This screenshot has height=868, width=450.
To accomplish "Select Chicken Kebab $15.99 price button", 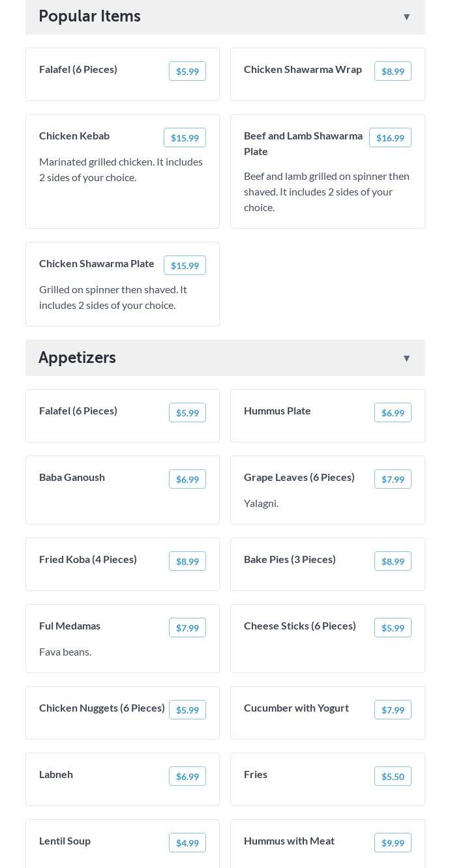I will pyautogui.click(x=185, y=138).
